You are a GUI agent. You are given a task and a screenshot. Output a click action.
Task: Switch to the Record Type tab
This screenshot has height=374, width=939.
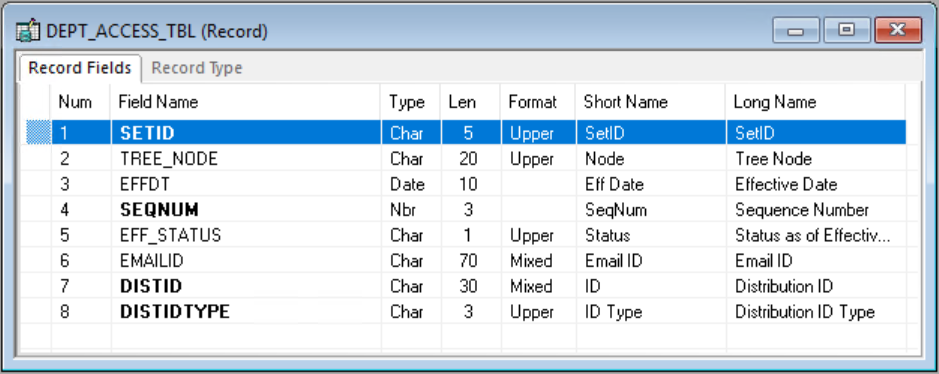click(196, 68)
